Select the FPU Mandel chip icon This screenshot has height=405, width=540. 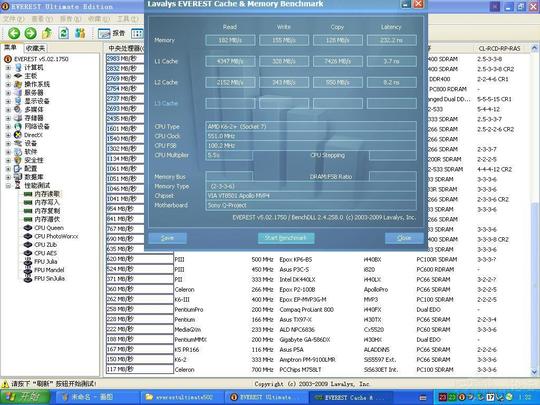[28, 270]
